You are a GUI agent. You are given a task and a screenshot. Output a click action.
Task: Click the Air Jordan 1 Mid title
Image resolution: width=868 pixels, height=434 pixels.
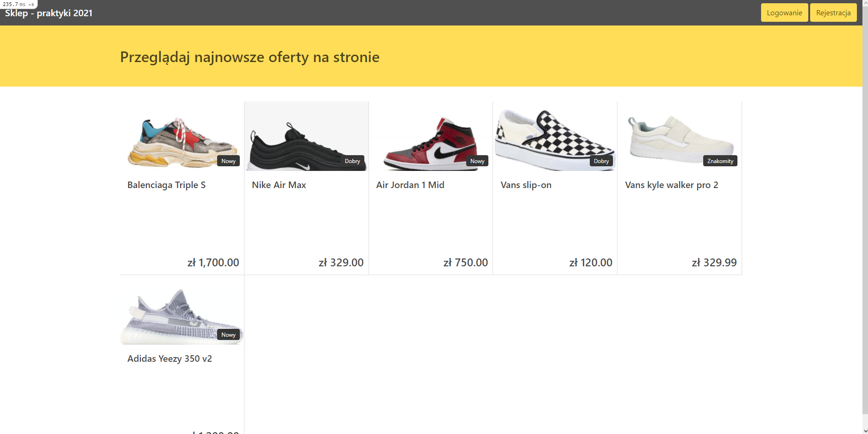coord(410,185)
